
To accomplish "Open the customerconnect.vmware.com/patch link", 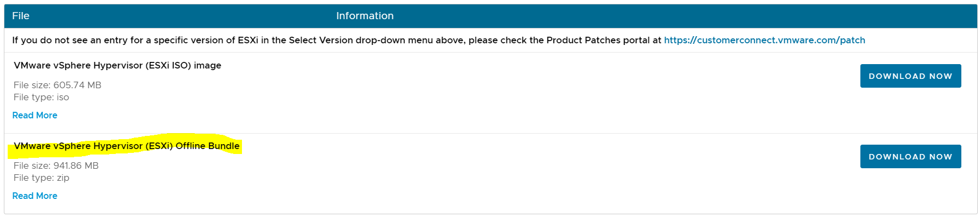I will [764, 40].
